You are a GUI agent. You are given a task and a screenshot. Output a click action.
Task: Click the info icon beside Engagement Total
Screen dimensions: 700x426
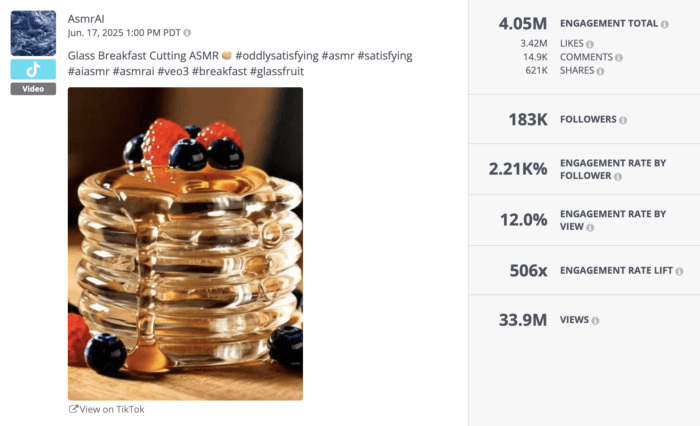point(665,23)
